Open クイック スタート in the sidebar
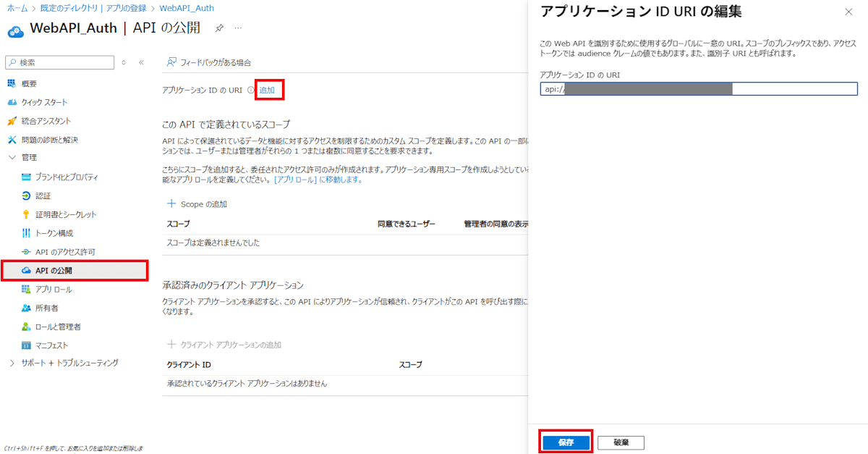 [44, 102]
